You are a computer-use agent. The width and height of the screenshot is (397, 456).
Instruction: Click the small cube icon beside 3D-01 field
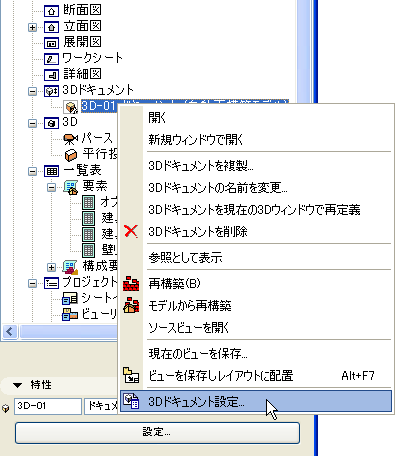[x=6, y=408]
